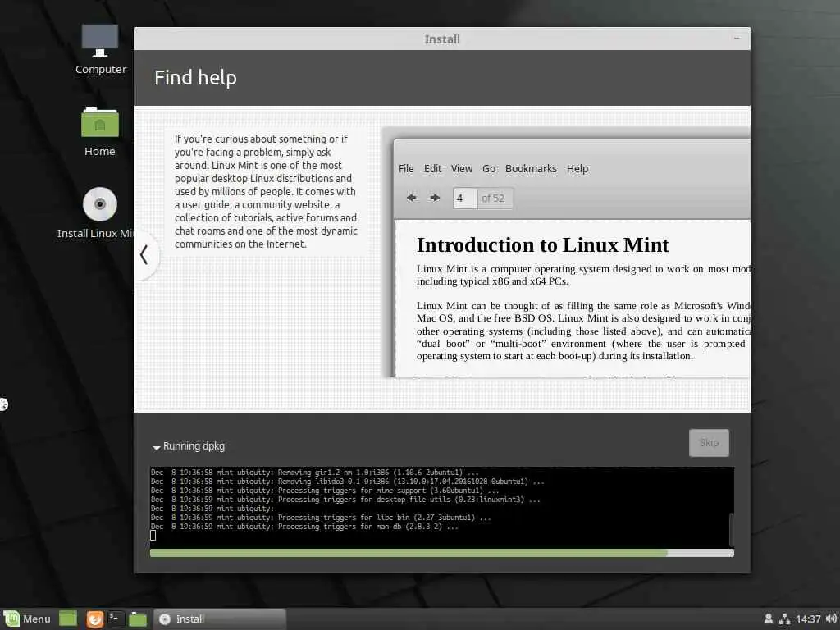Click the Help menu in slide image
The height and width of the screenshot is (630, 840).
point(577,169)
